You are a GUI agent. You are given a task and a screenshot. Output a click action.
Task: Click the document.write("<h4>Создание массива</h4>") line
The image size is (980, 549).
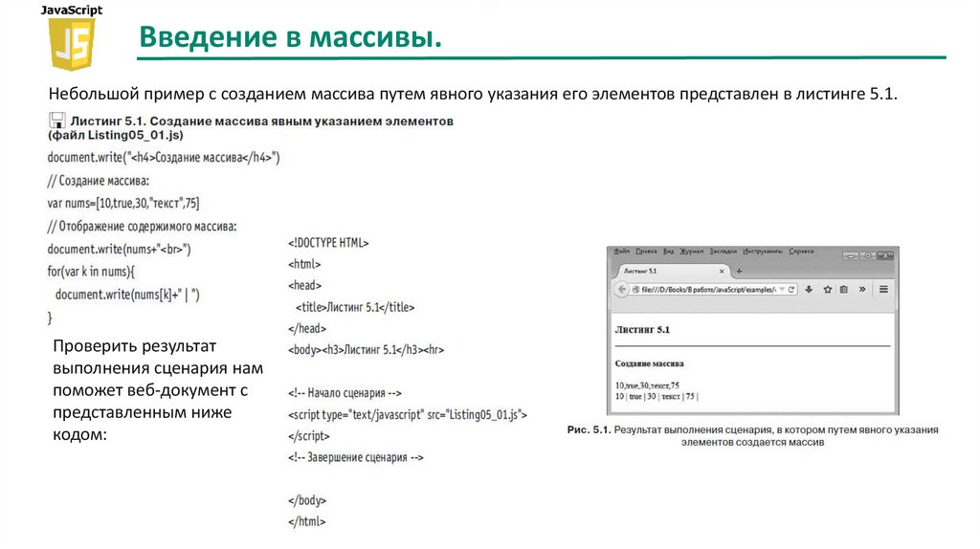click(164, 158)
